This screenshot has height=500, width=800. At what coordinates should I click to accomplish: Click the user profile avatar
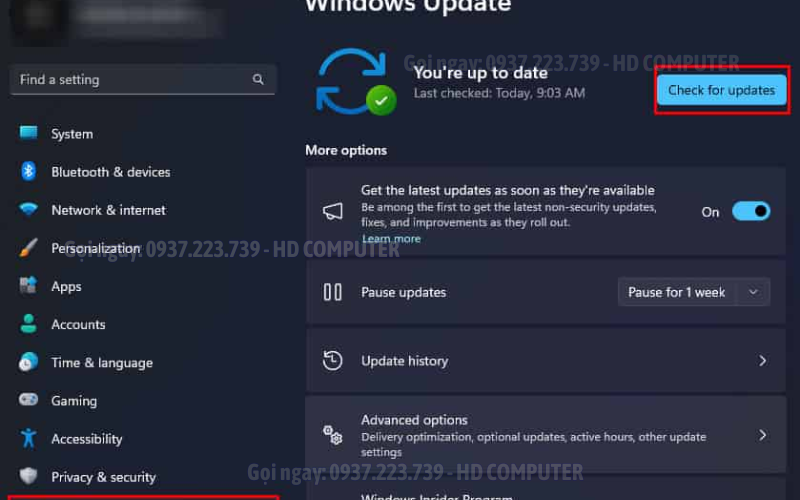tap(40, 18)
